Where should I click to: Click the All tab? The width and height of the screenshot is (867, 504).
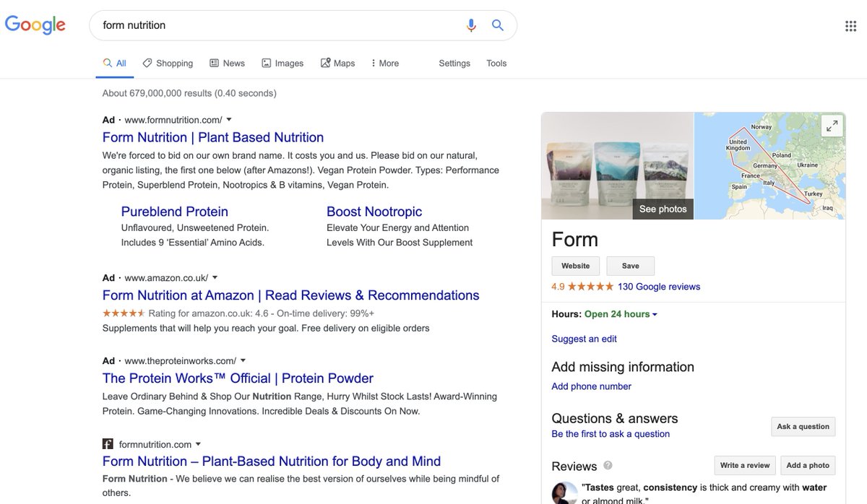114,64
